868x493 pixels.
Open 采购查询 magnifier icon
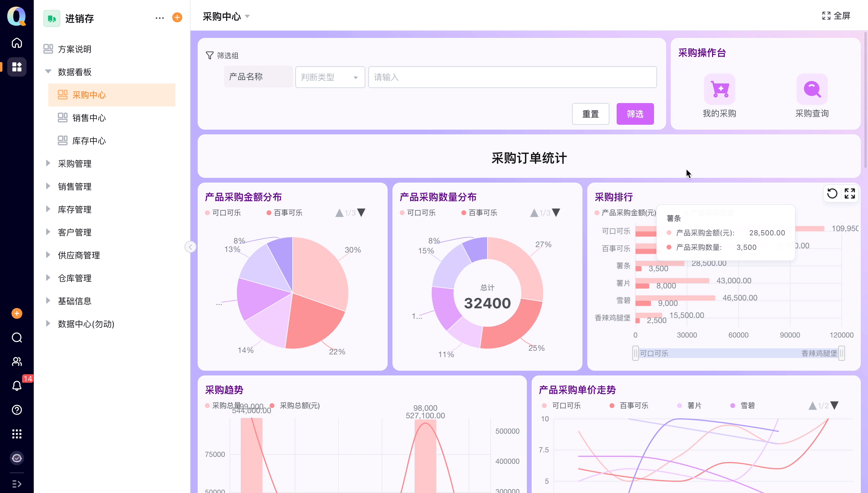pos(812,89)
